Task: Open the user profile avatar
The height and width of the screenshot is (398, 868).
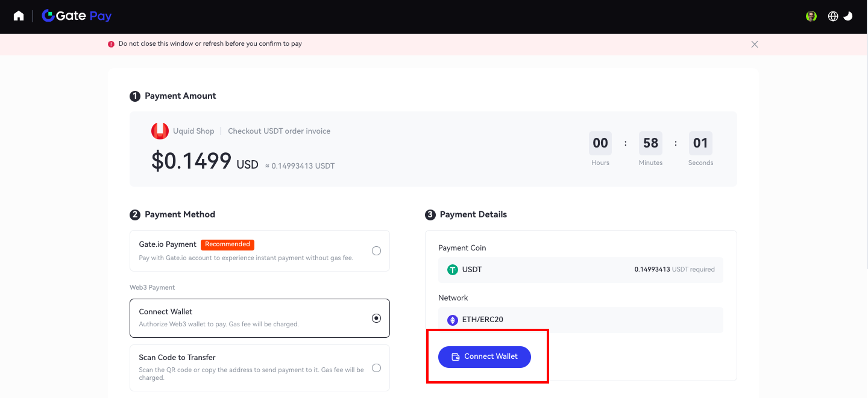Action: click(x=811, y=16)
